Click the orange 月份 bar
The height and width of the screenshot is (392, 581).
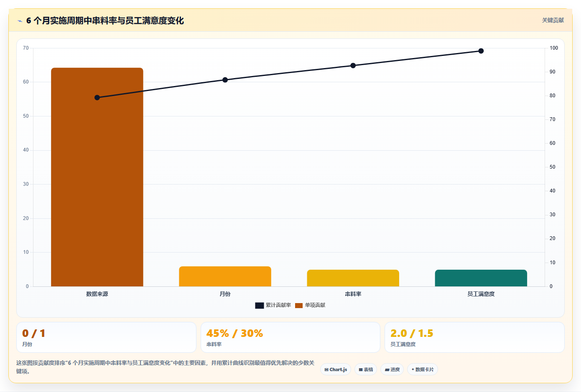point(225,276)
